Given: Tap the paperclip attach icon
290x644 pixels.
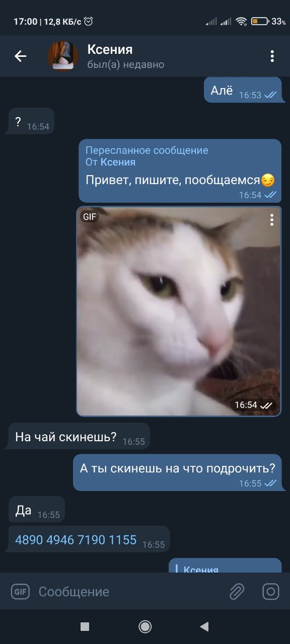Looking at the screenshot, I should (x=237, y=592).
